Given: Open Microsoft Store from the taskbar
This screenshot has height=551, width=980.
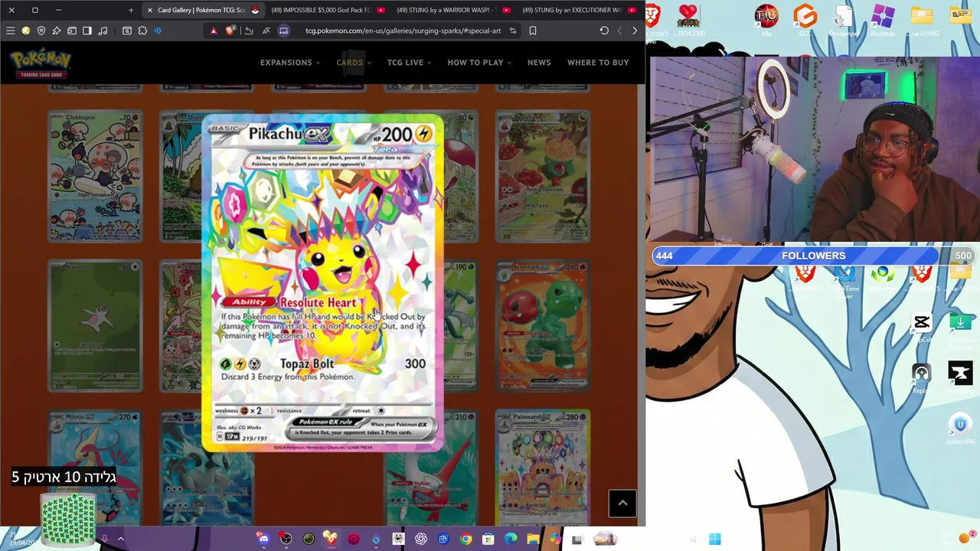Looking at the screenshot, I should click(x=488, y=540).
